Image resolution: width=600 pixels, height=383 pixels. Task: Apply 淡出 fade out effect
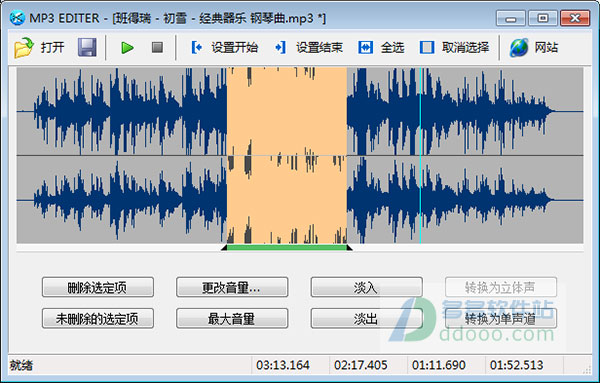coord(367,319)
